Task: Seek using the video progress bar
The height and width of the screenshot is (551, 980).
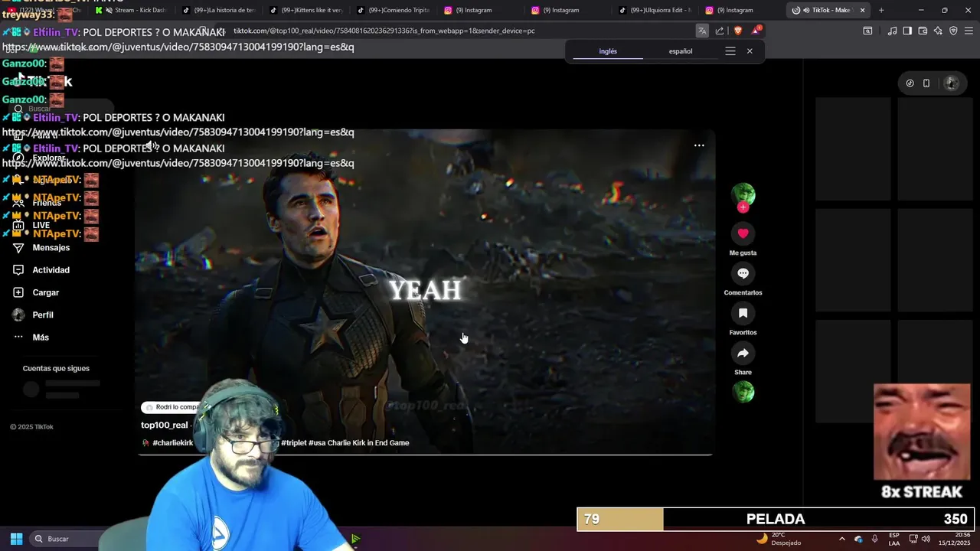Action: click(425, 455)
